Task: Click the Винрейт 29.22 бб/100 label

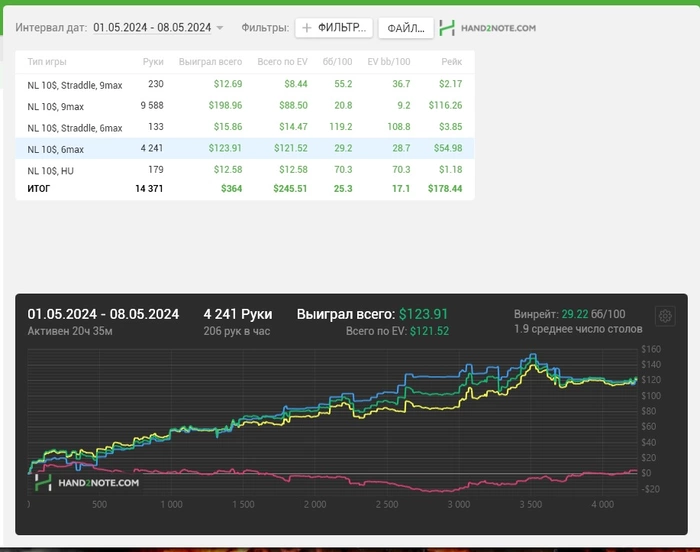Action: [x=569, y=314]
